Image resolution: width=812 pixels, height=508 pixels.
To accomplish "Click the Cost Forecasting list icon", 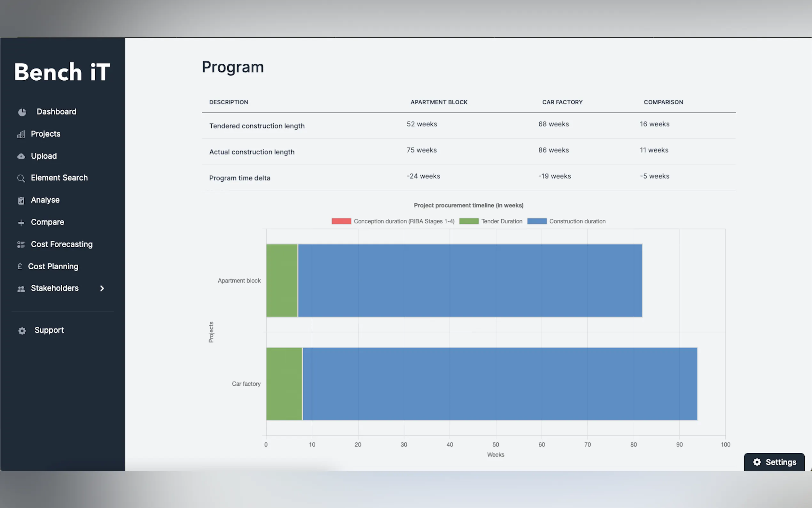I will click(x=21, y=245).
